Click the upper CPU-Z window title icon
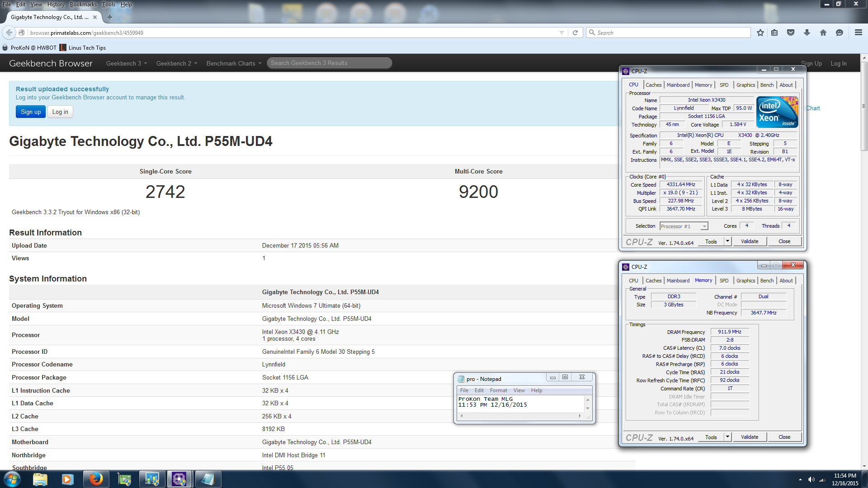This screenshot has height=488, width=868. (626, 71)
